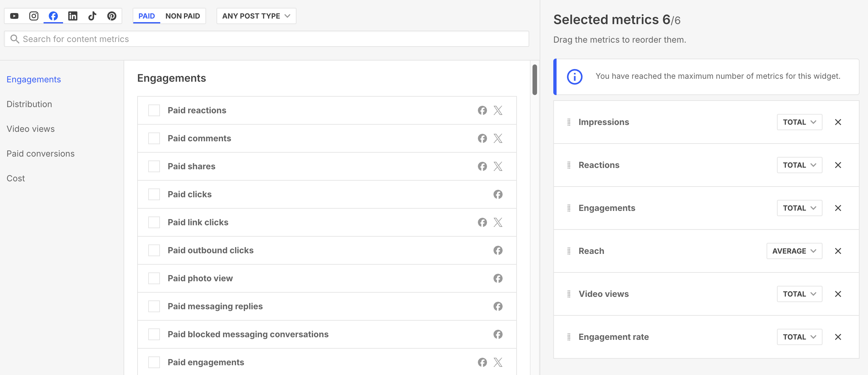Check the Paid reactions checkbox
This screenshot has height=375, width=868.
(154, 110)
